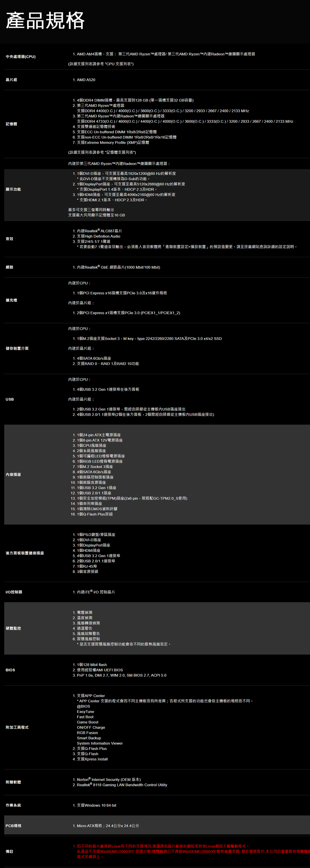
Task: Select the 音效 section label
Action: pyautogui.click(x=10, y=239)
